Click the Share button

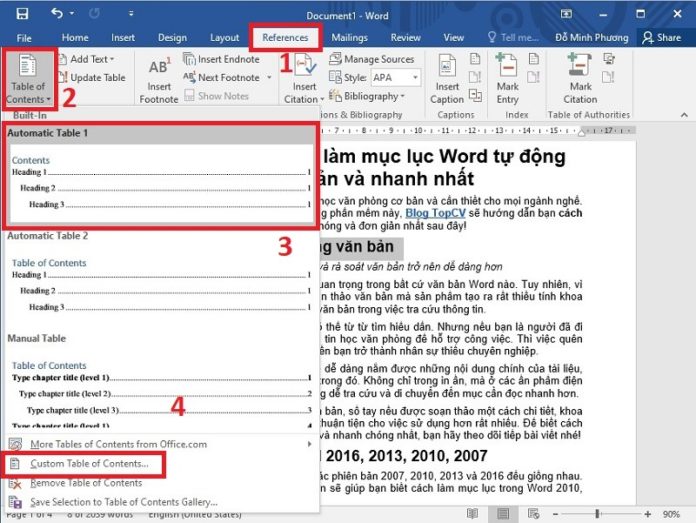click(661, 38)
